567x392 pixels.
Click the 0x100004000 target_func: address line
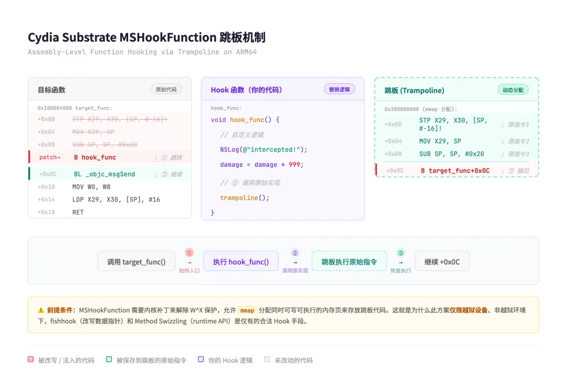coord(75,108)
